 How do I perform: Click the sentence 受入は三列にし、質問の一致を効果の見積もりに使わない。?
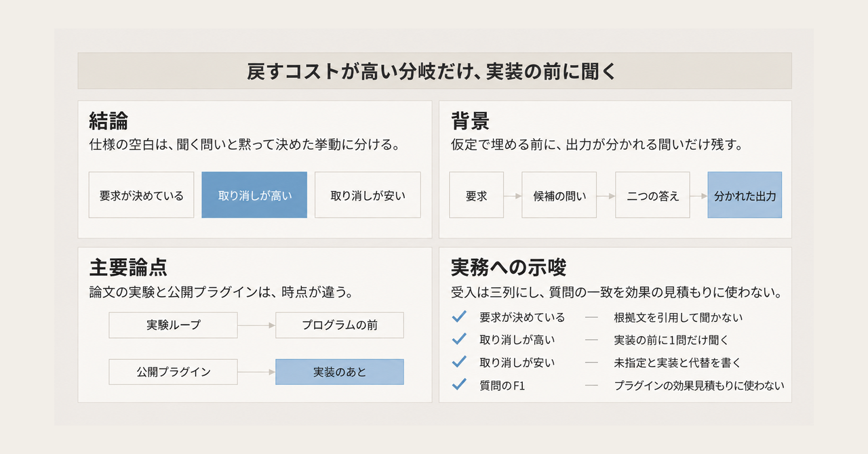617,293
